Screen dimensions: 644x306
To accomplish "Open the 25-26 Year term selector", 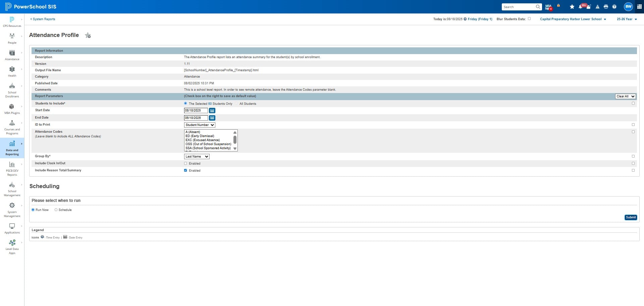I will pyautogui.click(x=627, y=19).
